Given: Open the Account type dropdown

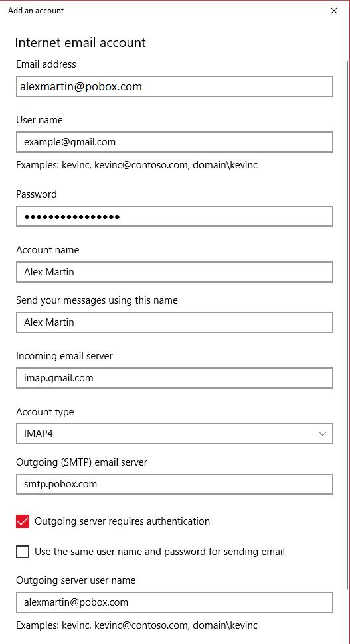Looking at the screenshot, I should pyautogui.click(x=175, y=434).
